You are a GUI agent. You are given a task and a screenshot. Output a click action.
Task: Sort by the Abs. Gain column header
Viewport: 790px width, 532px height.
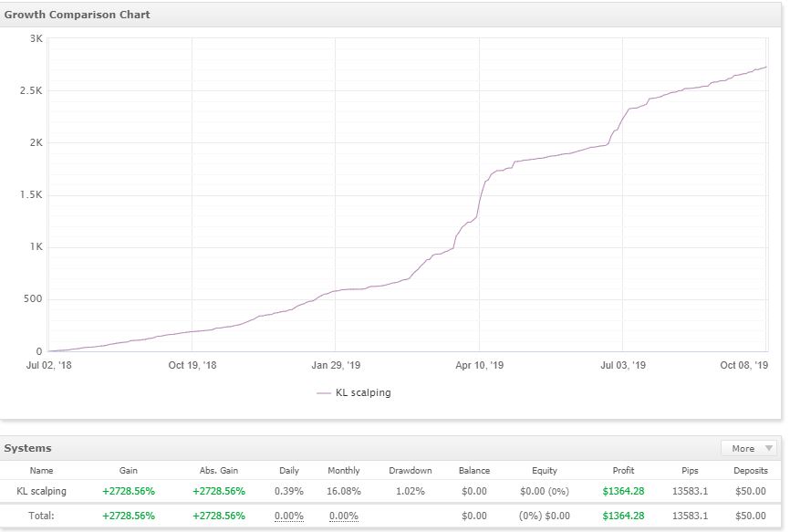pos(219,471)
